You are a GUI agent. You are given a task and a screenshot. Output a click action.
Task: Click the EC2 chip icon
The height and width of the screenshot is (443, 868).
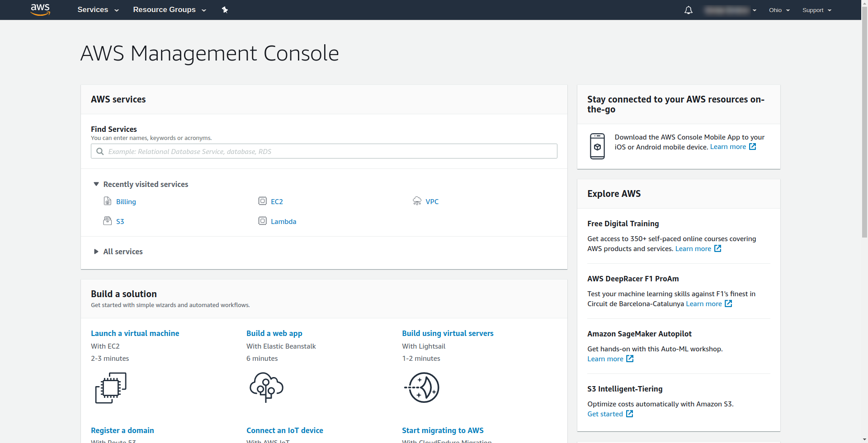[x=262, y=201]
